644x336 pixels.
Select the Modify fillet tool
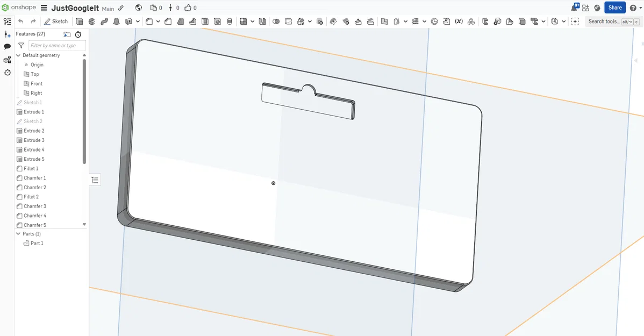coord(333,22)
